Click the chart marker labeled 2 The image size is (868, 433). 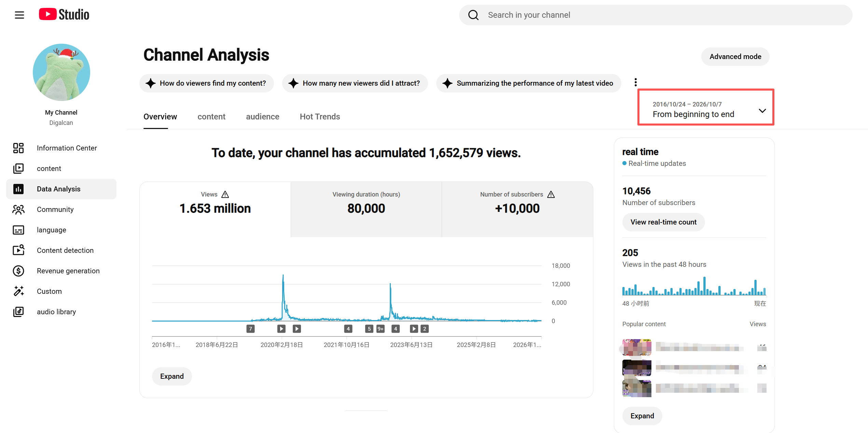click(425, 329)
